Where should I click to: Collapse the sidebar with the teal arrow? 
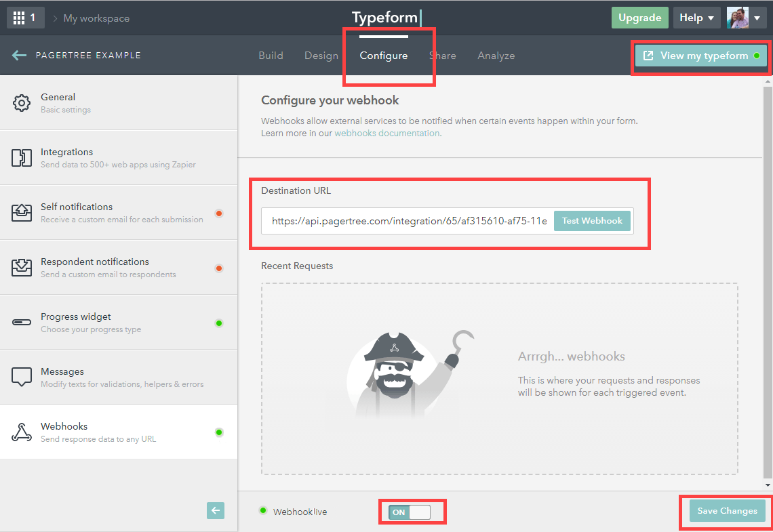click(x=216, y=511)
